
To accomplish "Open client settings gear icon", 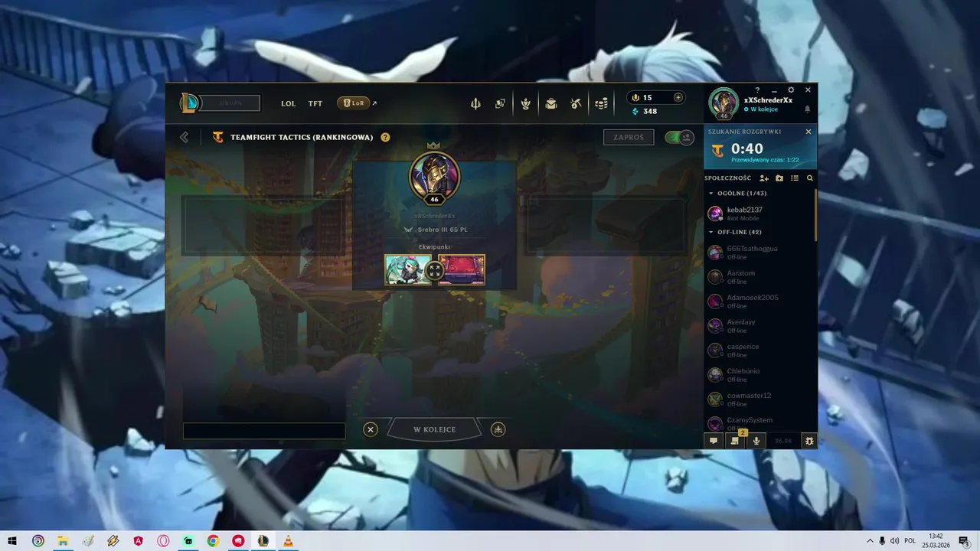I will (x=791, y=90).
